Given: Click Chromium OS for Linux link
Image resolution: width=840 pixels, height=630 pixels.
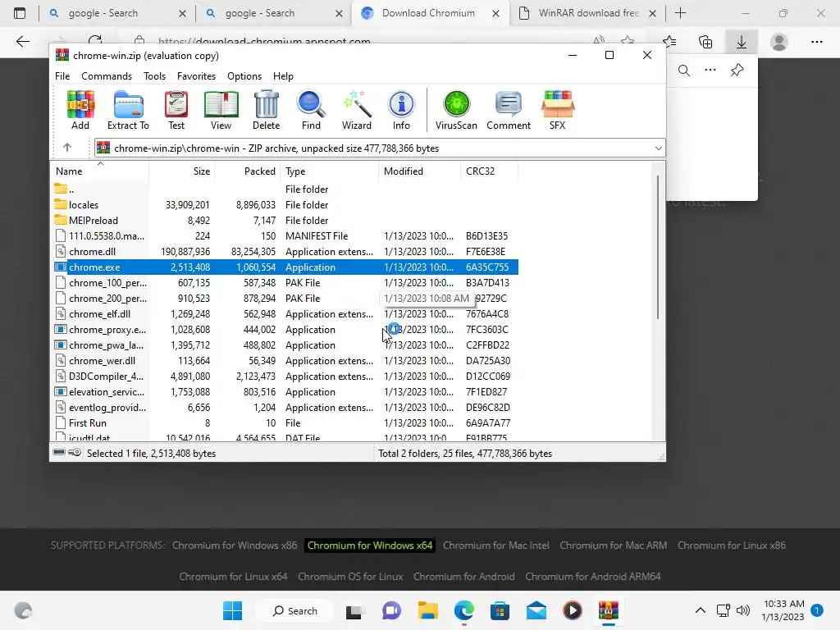Looking at the screenshot, I should click(350, 577).
